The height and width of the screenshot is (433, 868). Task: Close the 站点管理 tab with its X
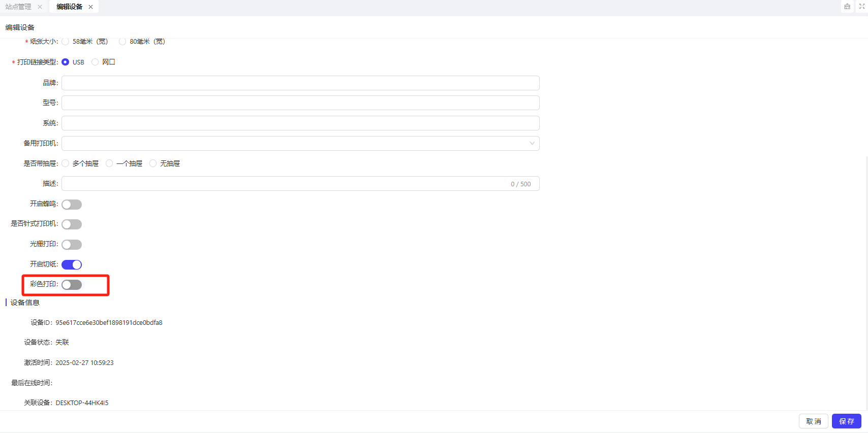(40, 7)
